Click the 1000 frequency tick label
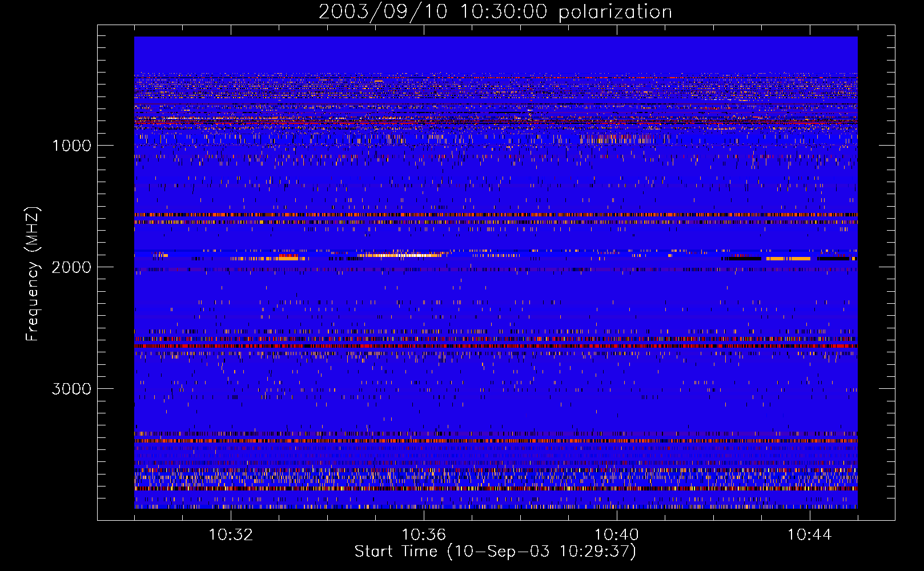 pyautogui.click(x=71, y=146)
